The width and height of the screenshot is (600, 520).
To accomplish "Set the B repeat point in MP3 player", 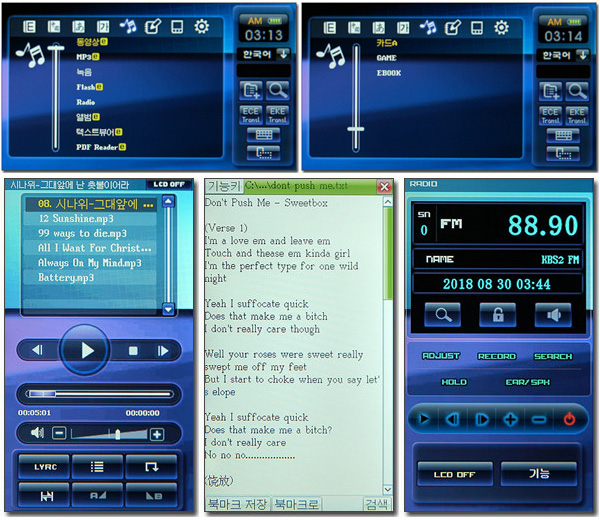I will click(152, 496).
